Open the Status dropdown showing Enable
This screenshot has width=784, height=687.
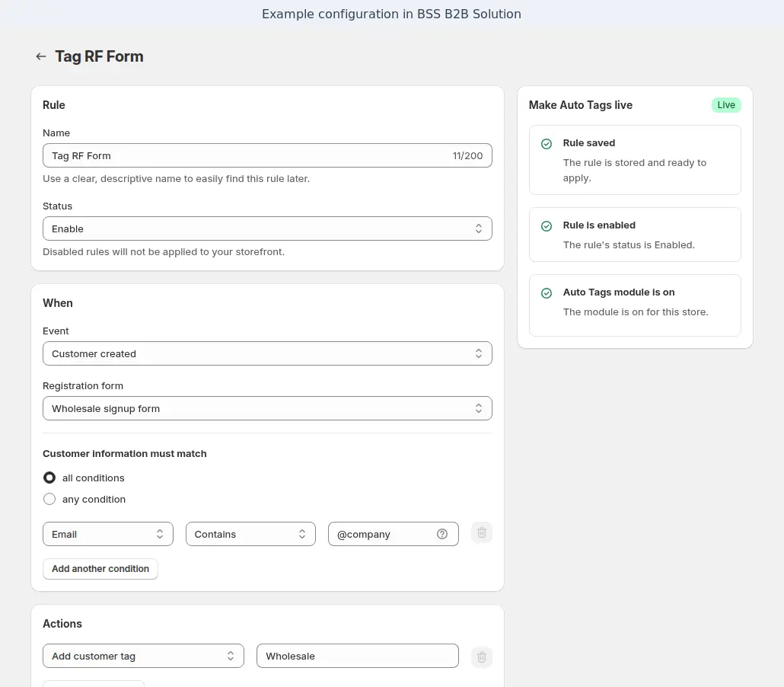(267, 228)
